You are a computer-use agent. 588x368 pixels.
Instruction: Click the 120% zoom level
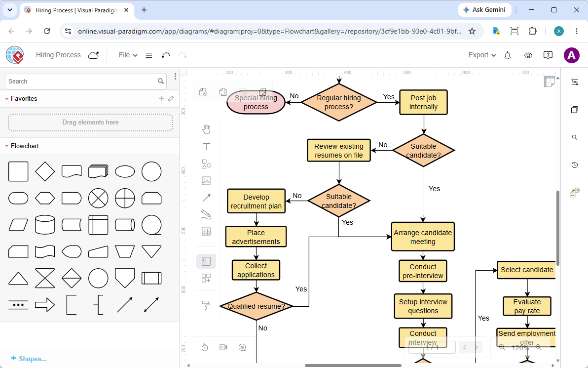(520, 348)
